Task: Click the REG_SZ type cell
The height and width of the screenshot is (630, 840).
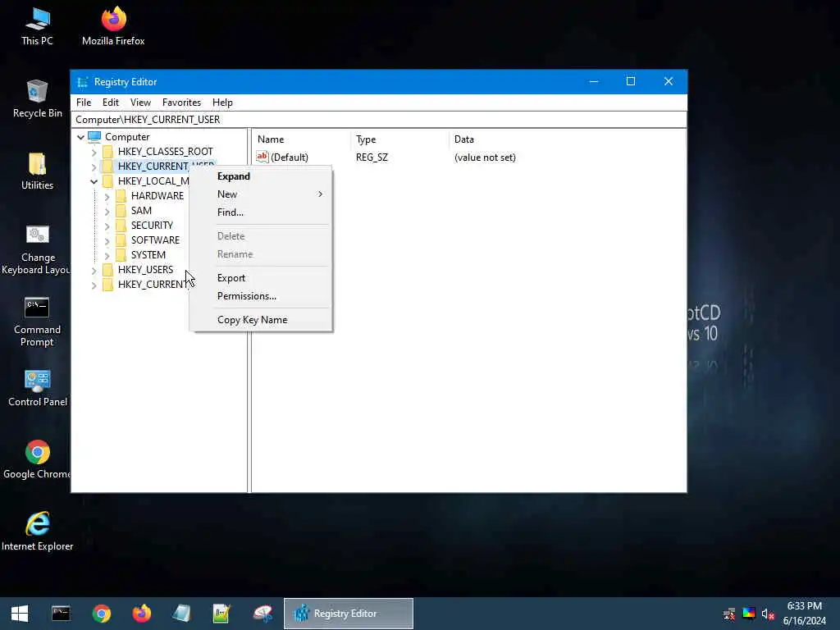Action: point(372,157)
